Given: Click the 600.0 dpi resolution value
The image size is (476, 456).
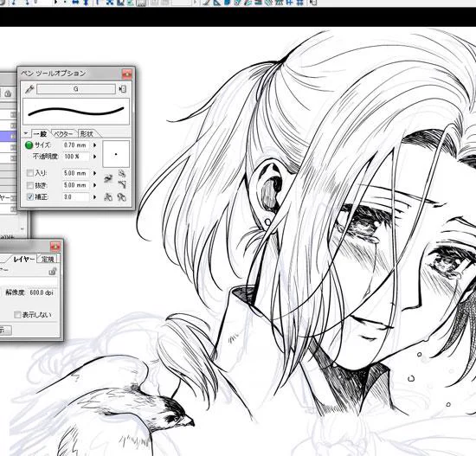Looking at the screenshot, I should tap(42, 292).
